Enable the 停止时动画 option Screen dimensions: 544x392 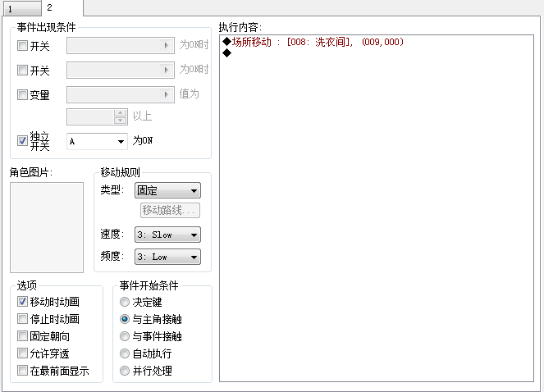tap(22, 319)
